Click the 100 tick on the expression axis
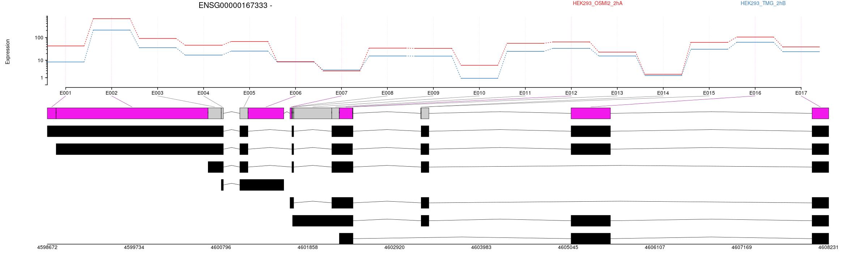 coord(39,38)
